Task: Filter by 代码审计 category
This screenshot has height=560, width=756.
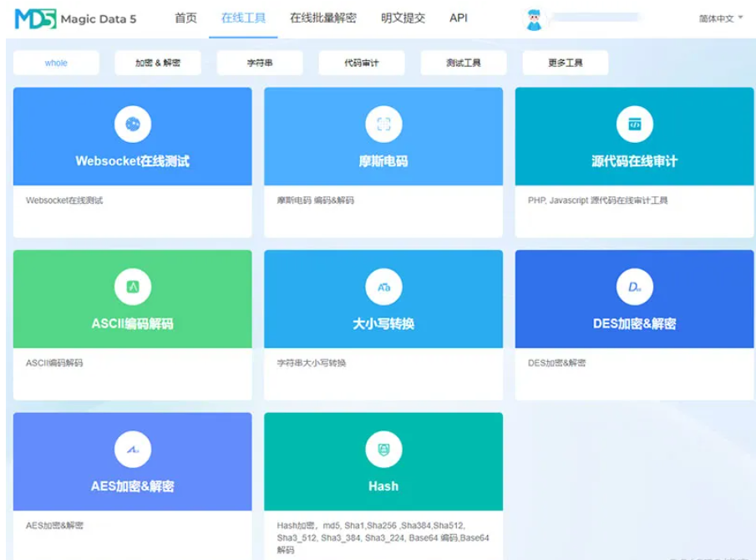Action: point(362,63)
